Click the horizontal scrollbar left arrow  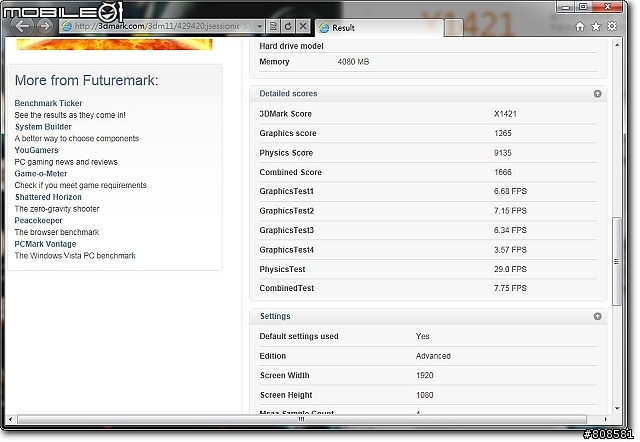click(11, 419)
